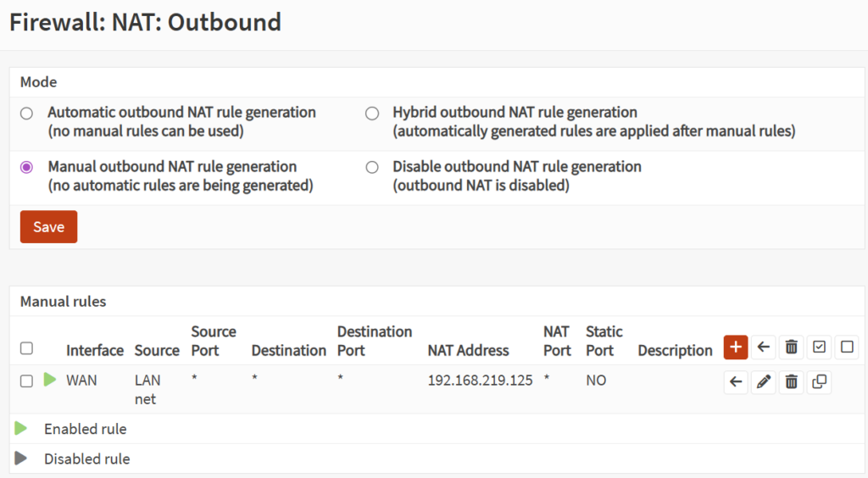The width and height of the screenshot is (868, 478).
Task: Tick the select-all checkbox in table header
Action: (x=26, y=348)
